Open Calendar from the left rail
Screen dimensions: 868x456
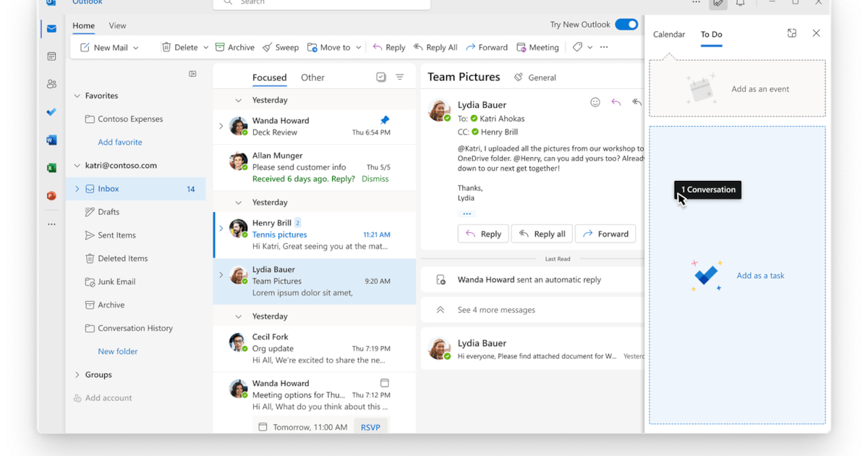(x=51, y=56)
